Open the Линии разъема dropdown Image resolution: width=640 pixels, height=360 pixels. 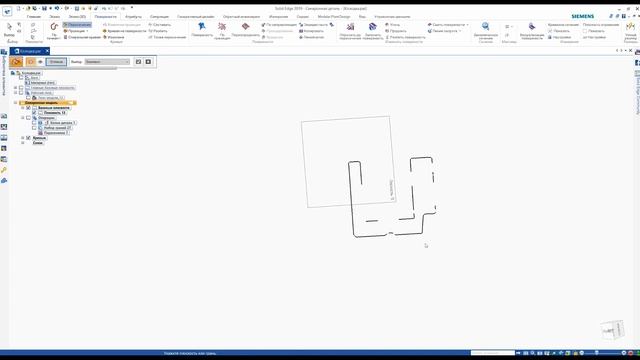tap(460, 31)
